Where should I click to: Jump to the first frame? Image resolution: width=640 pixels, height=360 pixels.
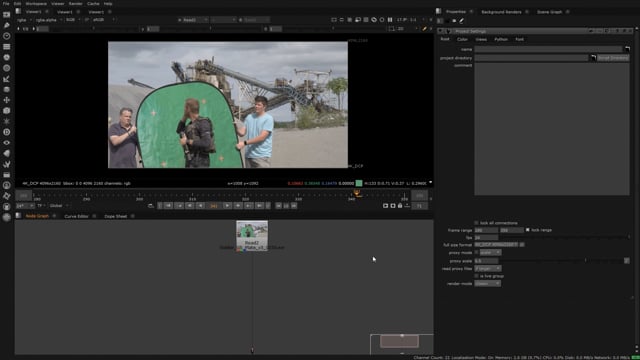[x=168, y=206]
